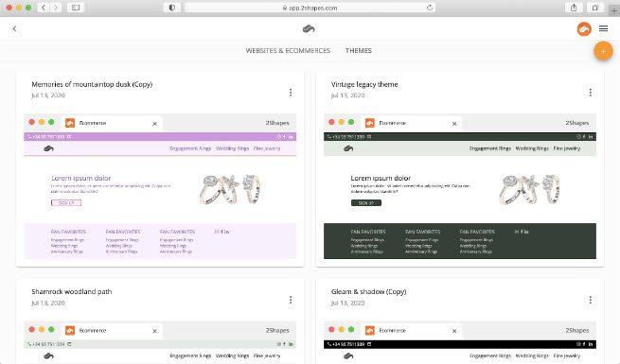Click Safari's sidebar toggle icon
Image resolution: width=620 pixels, height=364 pixels.
coord(76,8)
